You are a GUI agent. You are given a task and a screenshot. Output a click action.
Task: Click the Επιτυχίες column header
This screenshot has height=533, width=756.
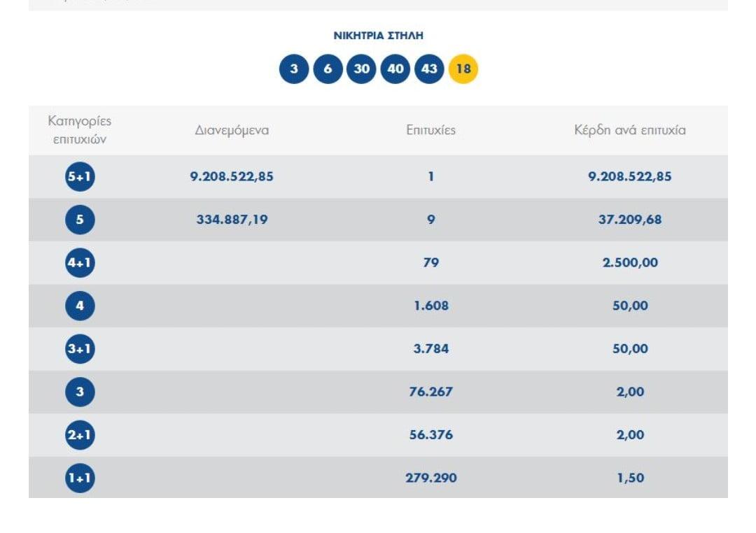(430, 130)
